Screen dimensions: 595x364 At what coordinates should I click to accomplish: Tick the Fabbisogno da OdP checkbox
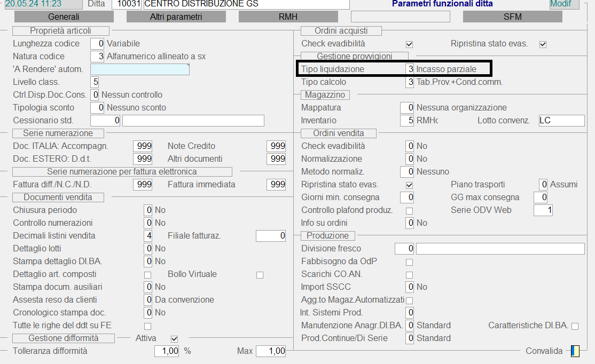coord(410,262)
